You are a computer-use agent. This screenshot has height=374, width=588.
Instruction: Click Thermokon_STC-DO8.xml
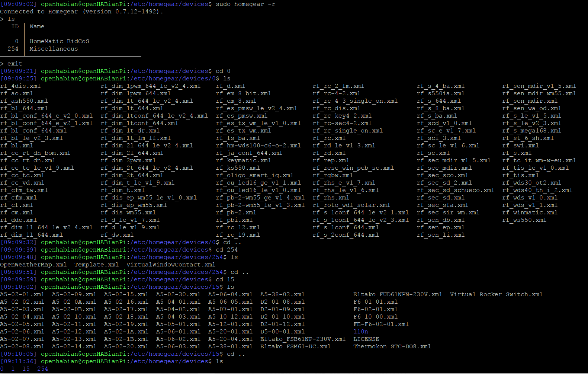392,346
